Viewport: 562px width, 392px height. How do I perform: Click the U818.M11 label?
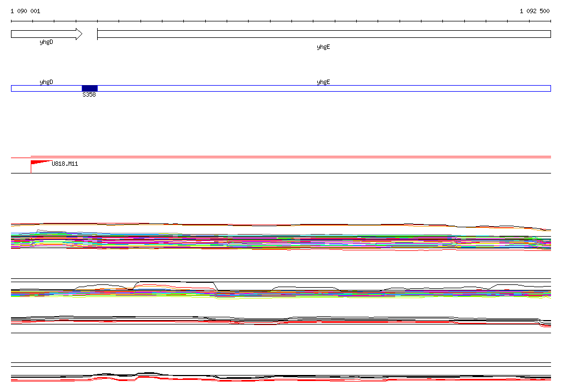[x=65, y=164]
